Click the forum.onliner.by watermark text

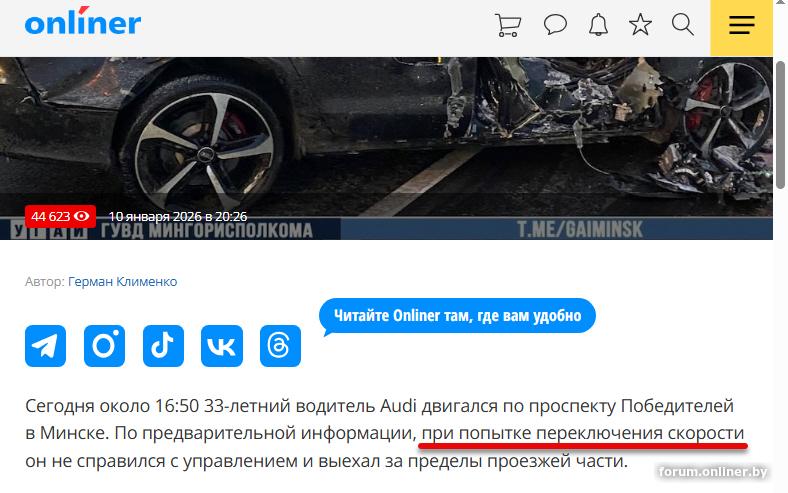coord(713,471)
